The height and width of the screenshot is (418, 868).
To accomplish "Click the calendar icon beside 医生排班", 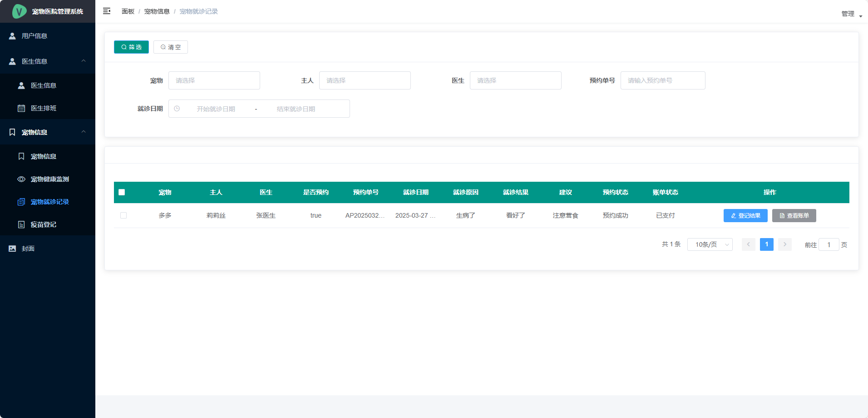I will (21, 108).
